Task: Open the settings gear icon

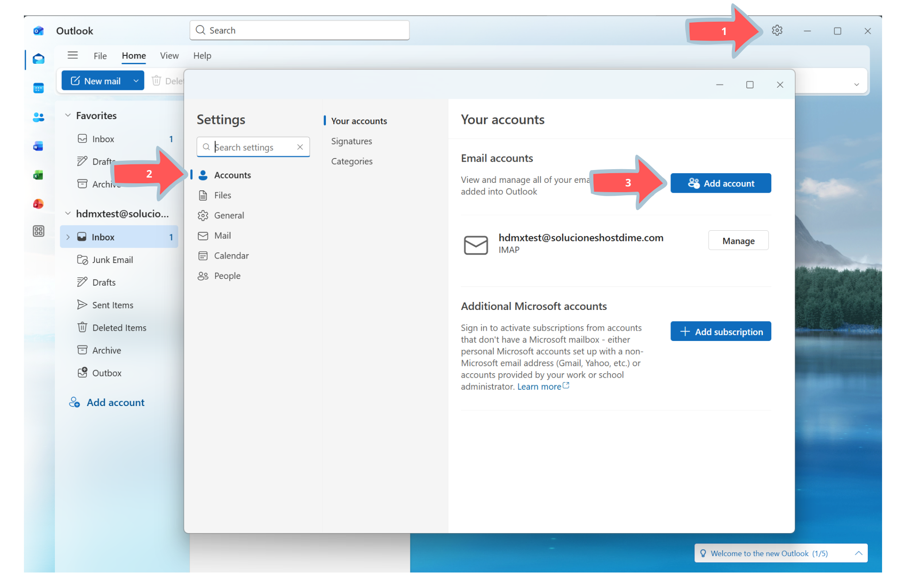Action: click(x=777, y=31)
